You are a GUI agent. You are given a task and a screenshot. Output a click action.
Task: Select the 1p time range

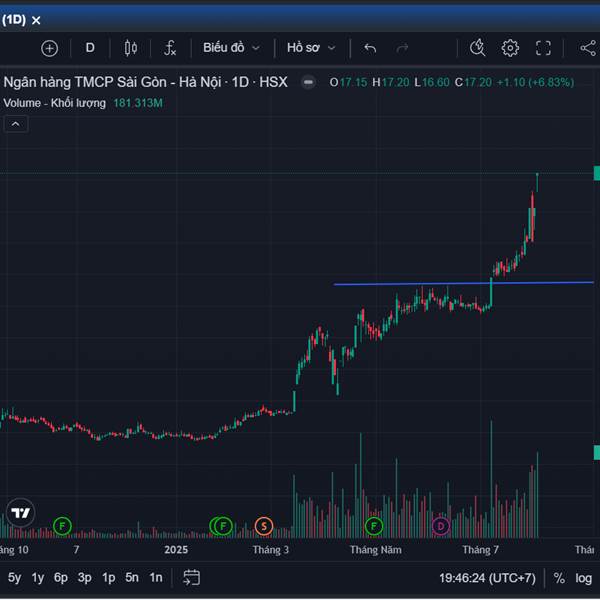click(108, 577)
